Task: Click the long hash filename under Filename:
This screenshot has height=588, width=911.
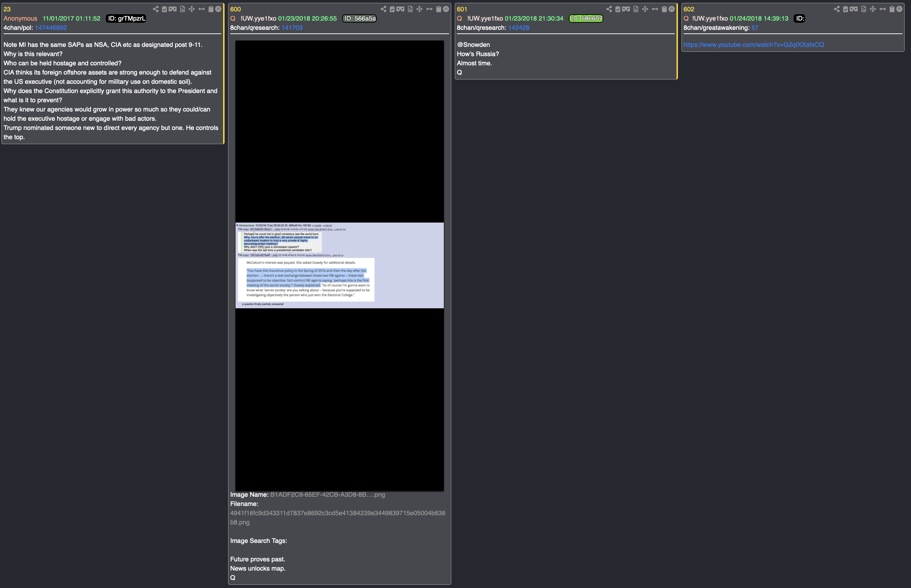Action: [338, 517]
